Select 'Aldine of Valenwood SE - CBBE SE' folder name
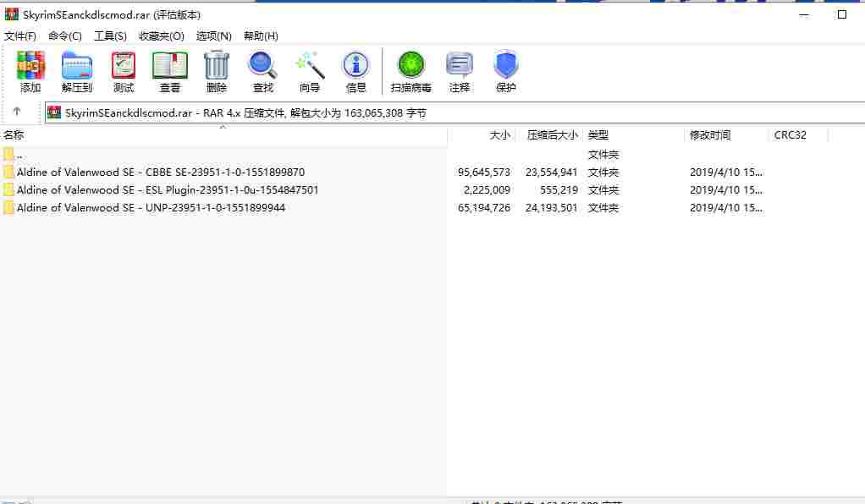Viewport: 865px width, 504px height. [x=161, y=172]
